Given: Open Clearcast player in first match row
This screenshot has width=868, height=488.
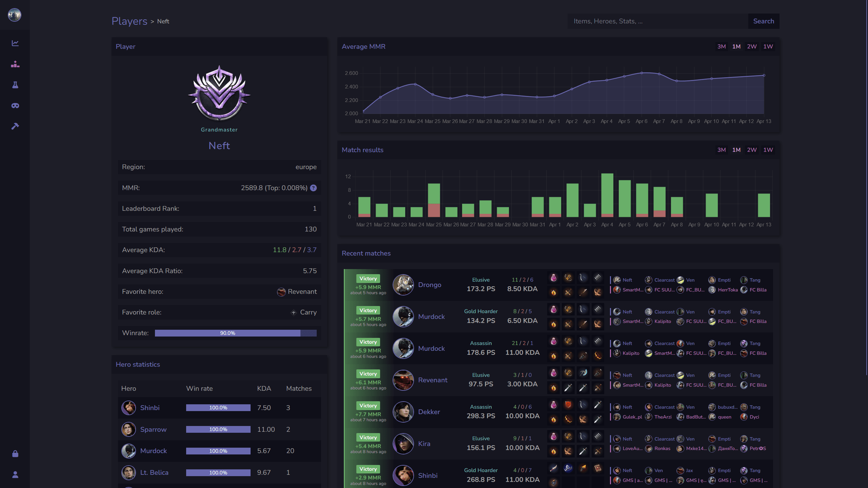Looking at the screenshot, I should [664, 280].
